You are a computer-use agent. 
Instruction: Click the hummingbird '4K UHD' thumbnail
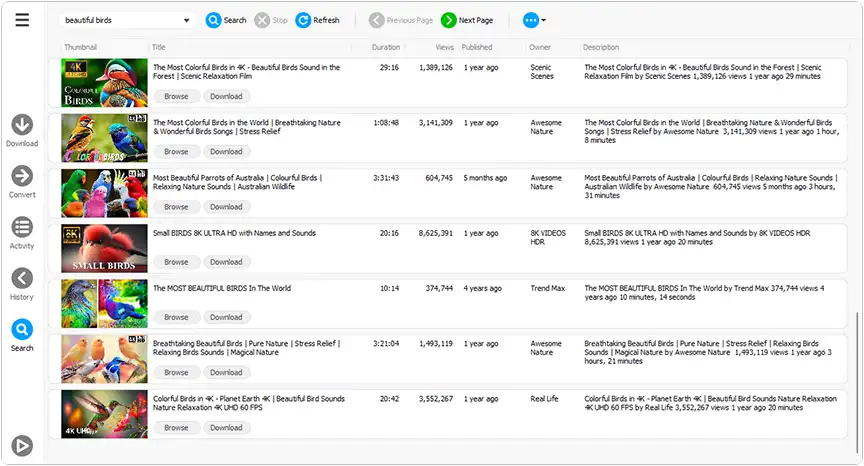[x=105, y=414]
